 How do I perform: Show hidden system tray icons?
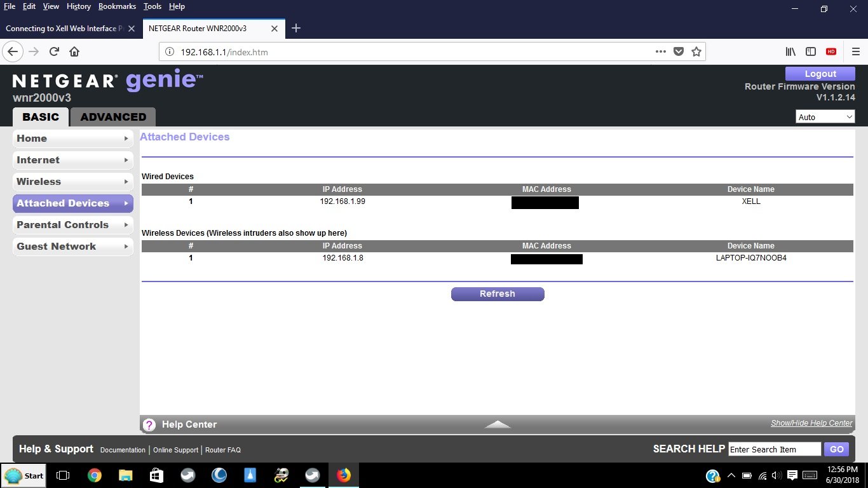pos(731,475)
